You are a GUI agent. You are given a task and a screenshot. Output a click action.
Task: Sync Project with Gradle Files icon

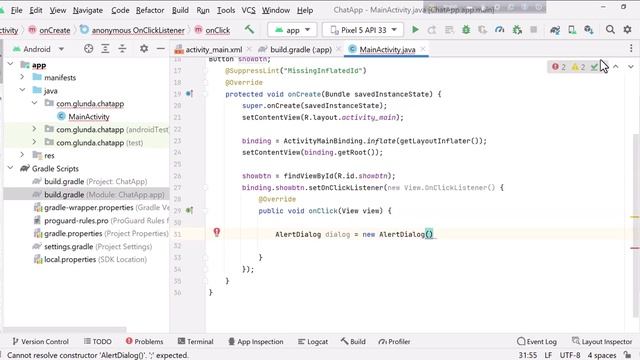point(555,30)
